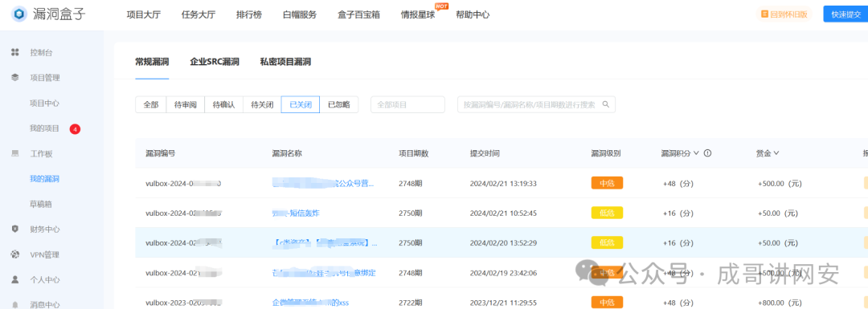Open 我的项目 in sidebar
The height and width of the screenshot is (309, 868).
tap(45, 128)
